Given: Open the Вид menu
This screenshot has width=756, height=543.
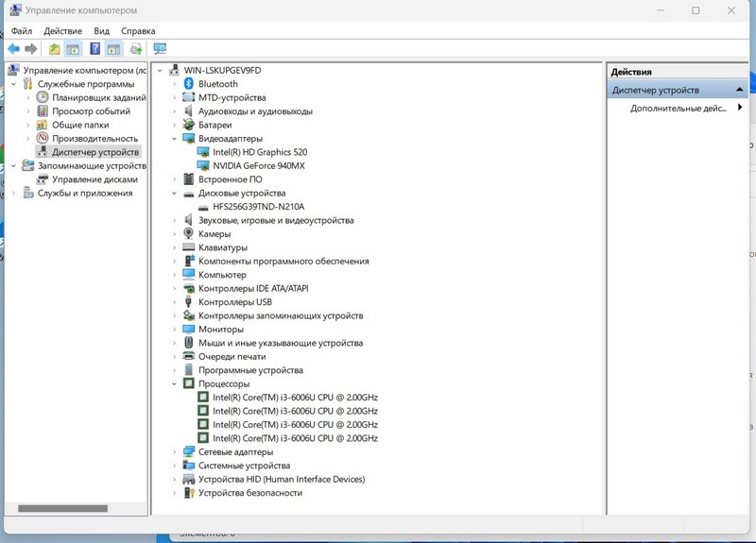Looking at the screenshot, I should 101,31.
